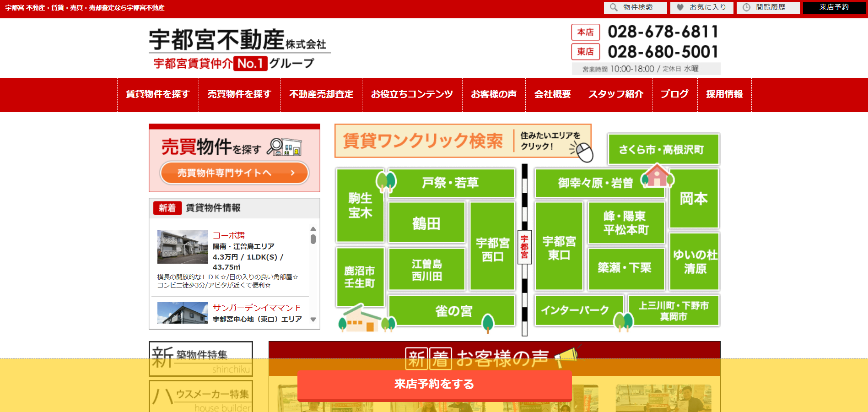Select the 峰・陽東 平松本町 area tile

point(626,223)
